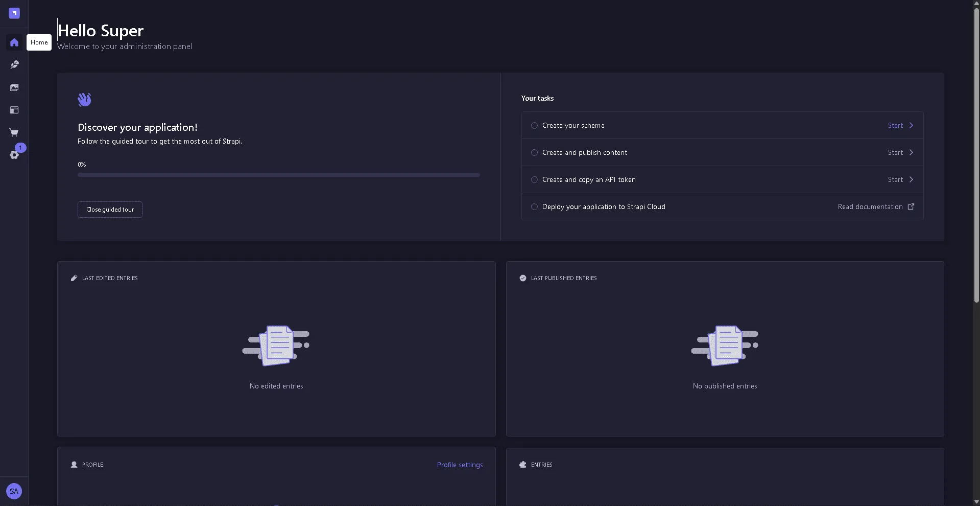This screenshot has height=506, width=980.
Task: Close the guided tour
Action: tap(110, 210)
